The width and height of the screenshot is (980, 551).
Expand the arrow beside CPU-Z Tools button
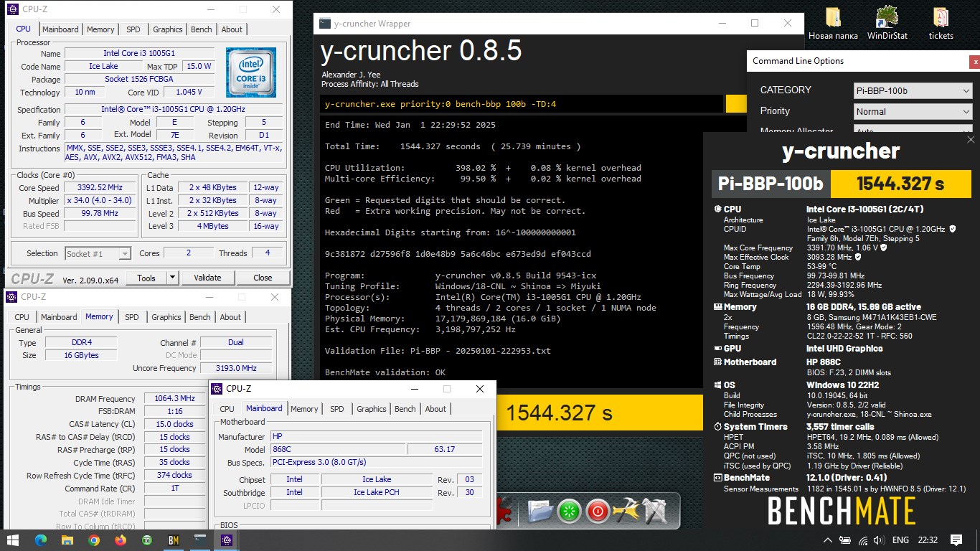click(172, 278)
